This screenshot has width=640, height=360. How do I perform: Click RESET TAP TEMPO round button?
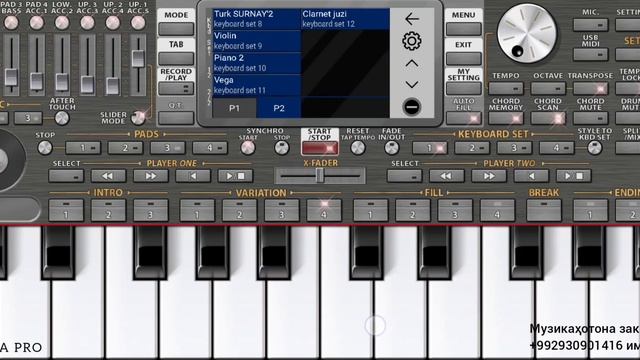click(x=358, y=148)
